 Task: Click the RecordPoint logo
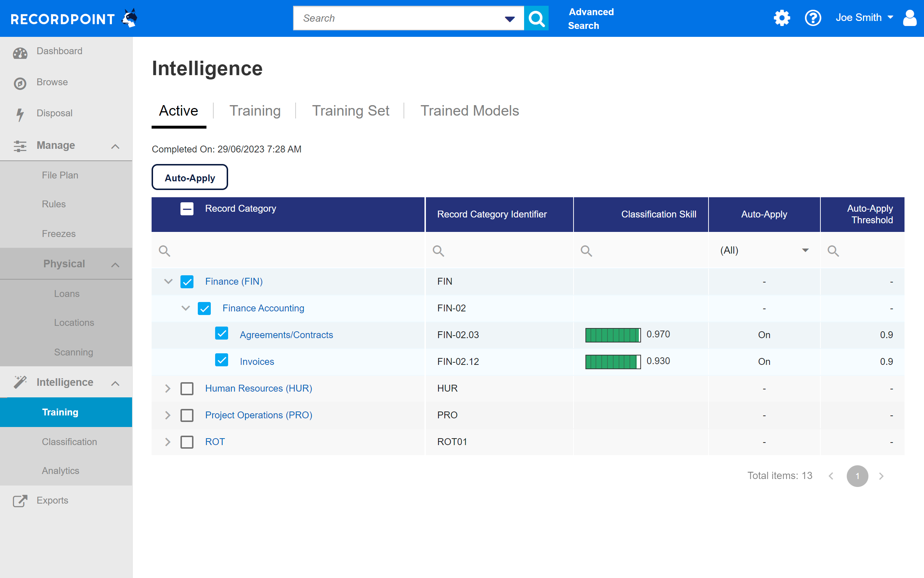point(74,18)
